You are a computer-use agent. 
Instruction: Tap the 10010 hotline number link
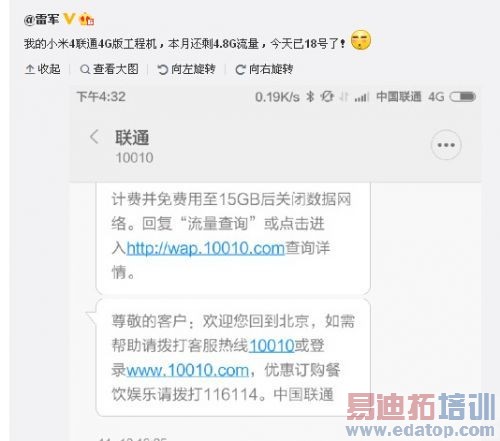point(271,346)
